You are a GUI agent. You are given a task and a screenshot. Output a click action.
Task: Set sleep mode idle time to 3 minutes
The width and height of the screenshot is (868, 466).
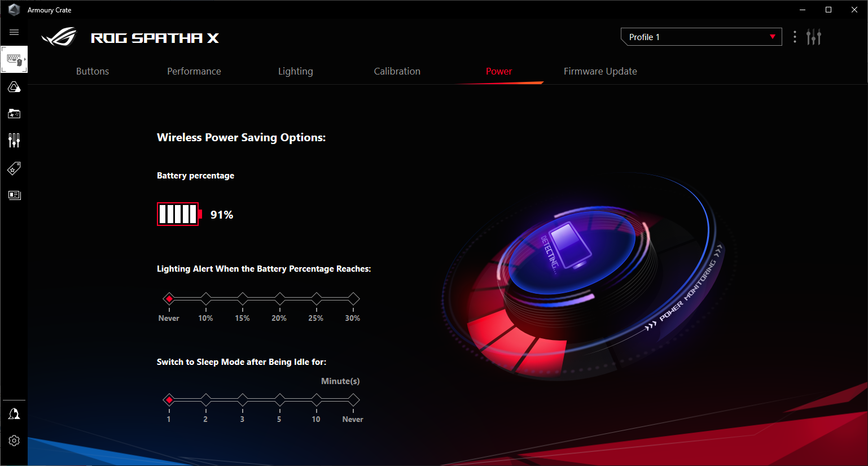coord(243,399)
